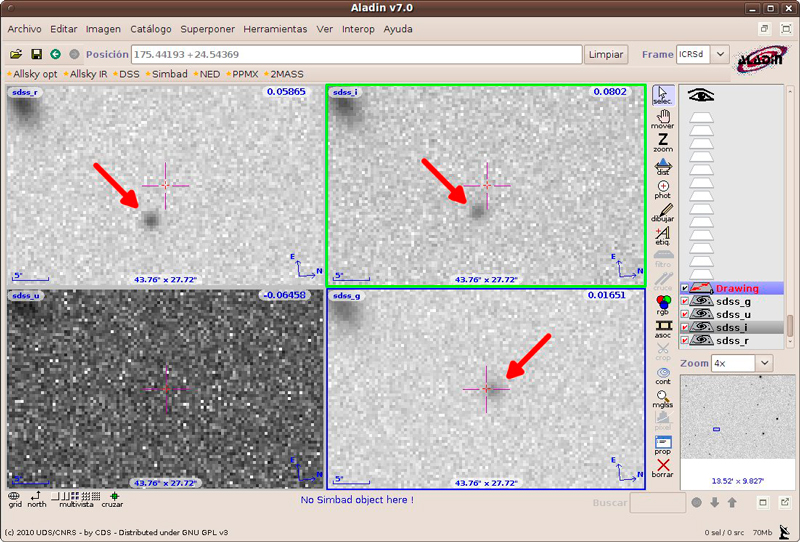Open the 'cont' contour tool

[663, 376]
